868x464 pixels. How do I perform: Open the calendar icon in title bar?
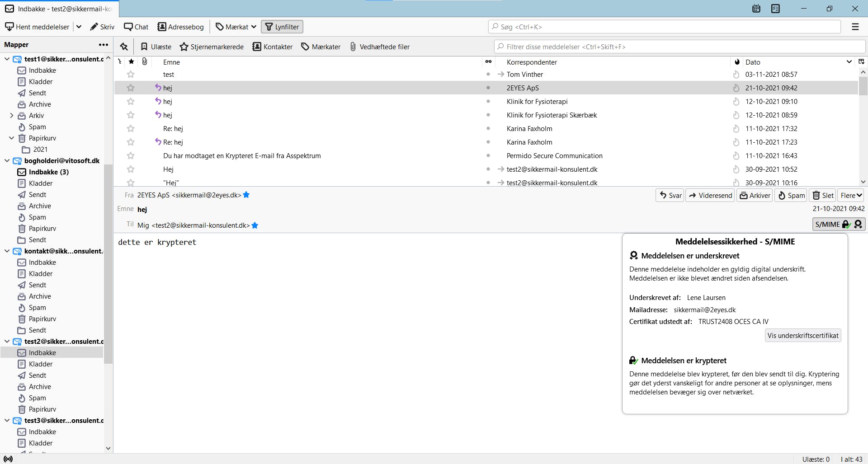(x=756, y=9)
